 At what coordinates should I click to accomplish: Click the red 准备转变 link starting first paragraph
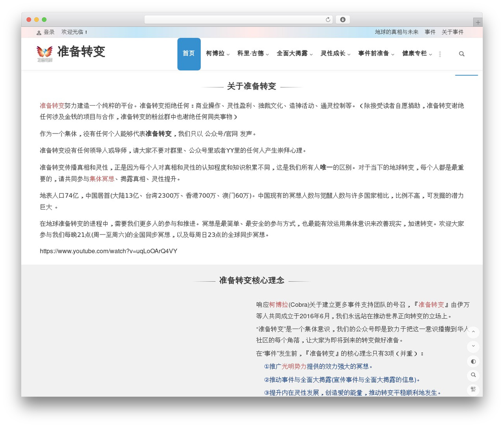coord(52,106)
